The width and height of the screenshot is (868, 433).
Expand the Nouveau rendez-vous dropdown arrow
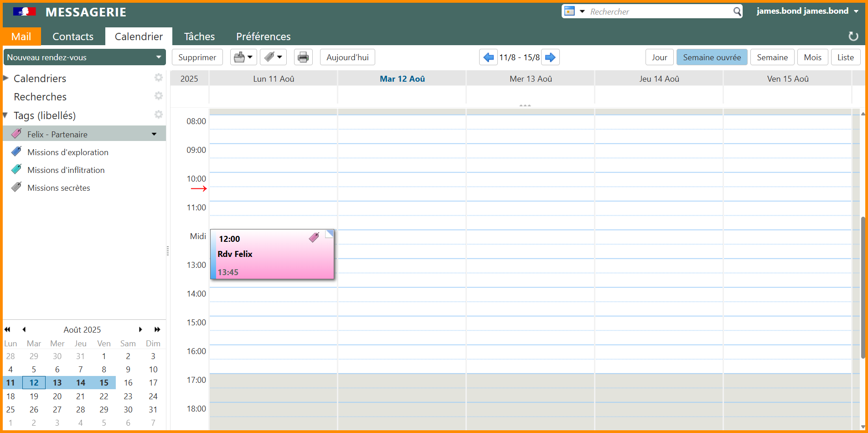coord(158,57)
